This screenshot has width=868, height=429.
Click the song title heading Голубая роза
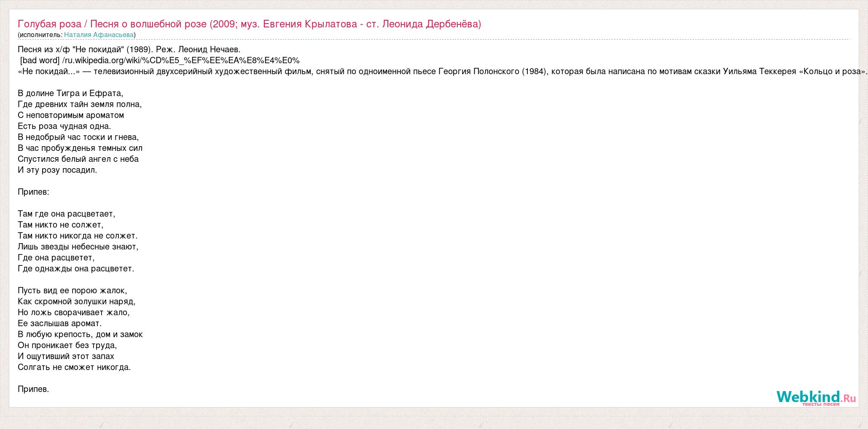click(249, 24)
